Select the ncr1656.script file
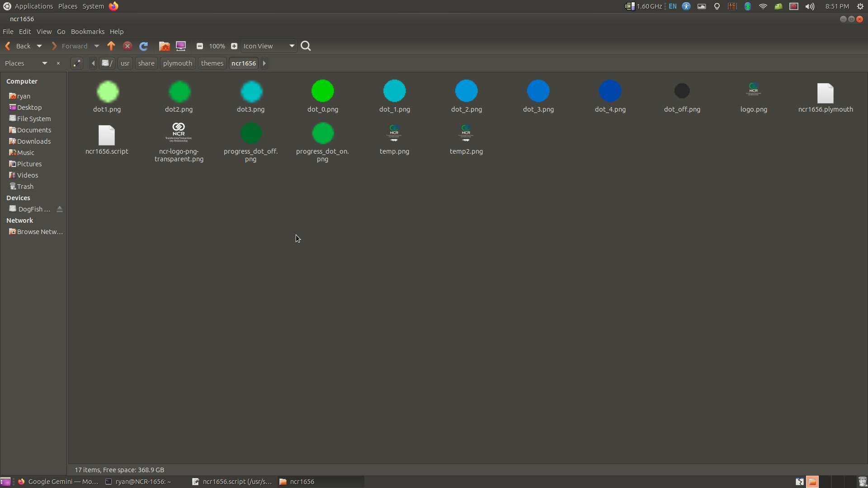Image resolution: width=868 pixels, height=488 pixels. point(107,136)
